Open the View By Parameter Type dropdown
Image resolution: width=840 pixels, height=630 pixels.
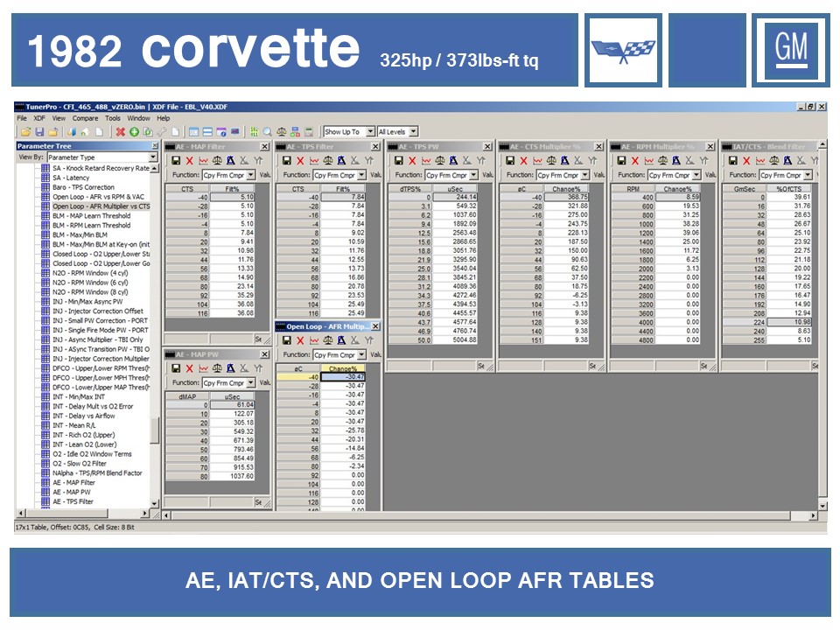click(x=153, y=157)
